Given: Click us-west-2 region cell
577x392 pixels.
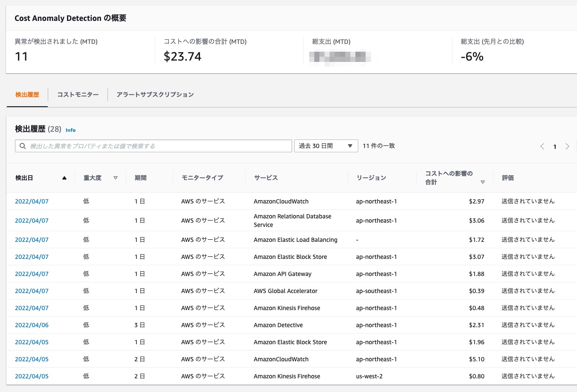Looking at the screenshot, I should [x=369, y=376].
